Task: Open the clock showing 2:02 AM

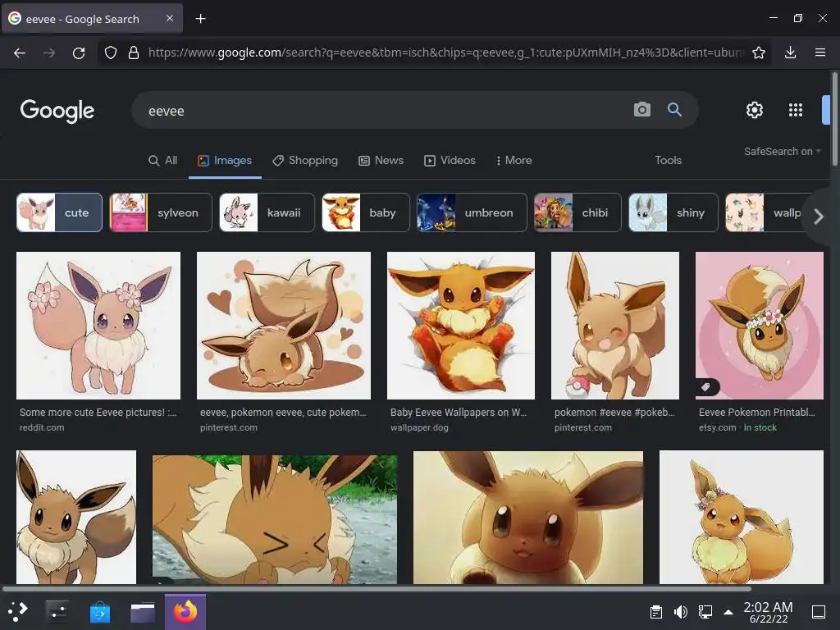Action: [x=768, y=612]
